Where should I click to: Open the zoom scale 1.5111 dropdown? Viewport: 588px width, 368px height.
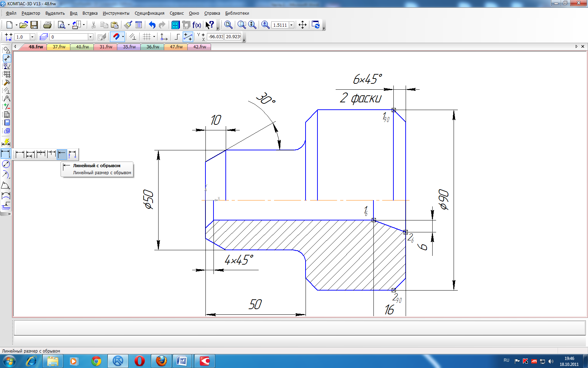coord(291,25)
